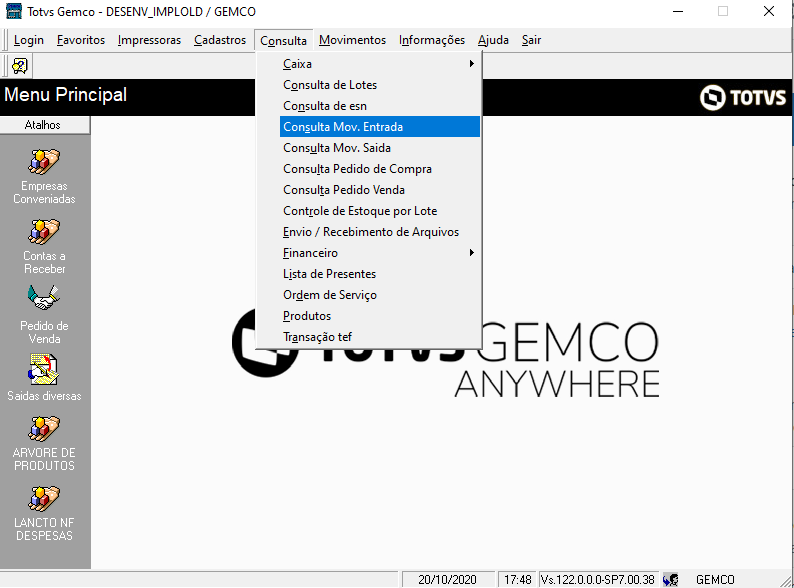Open the Informações menu
Image resolution: width=794 pixels, height=588 pixels.
click(x=432, y=40)
